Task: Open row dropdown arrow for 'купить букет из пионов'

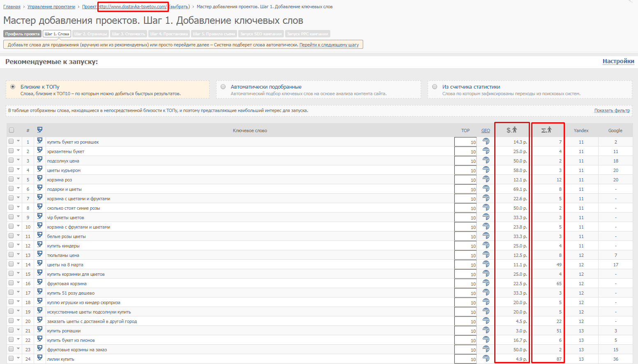Action: click(x=18, y=339)
